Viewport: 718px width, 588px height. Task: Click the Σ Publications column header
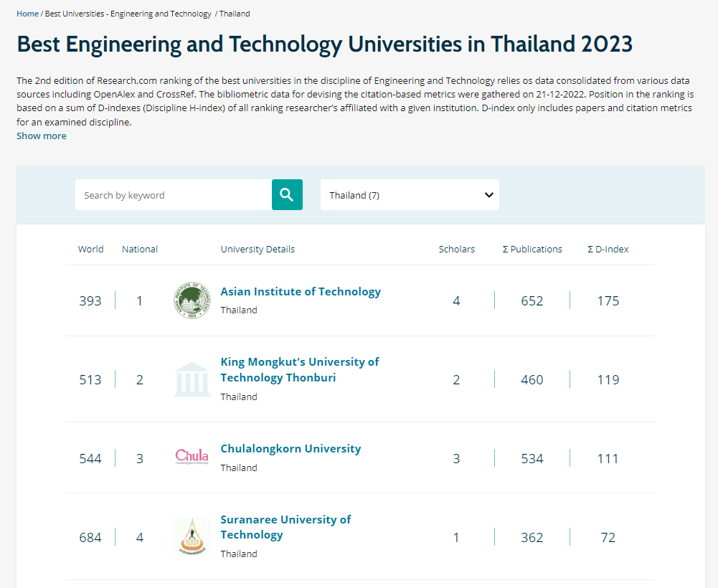[x=532, y=249]
